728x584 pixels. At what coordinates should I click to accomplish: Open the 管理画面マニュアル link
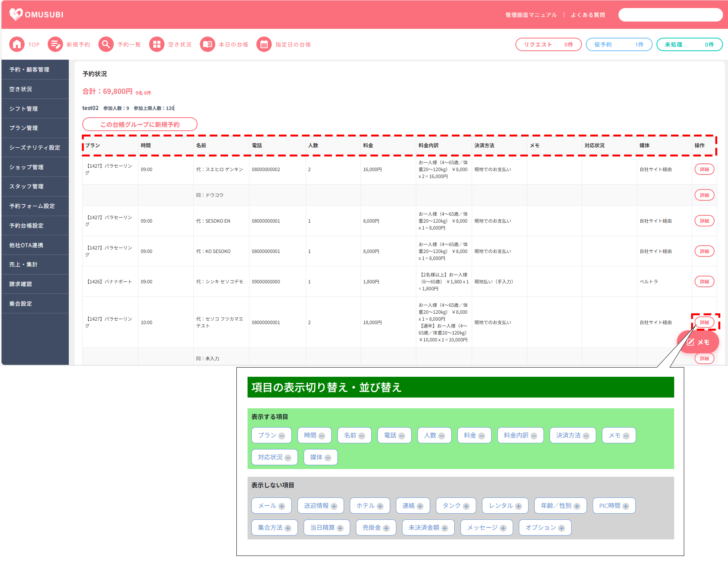531,15
